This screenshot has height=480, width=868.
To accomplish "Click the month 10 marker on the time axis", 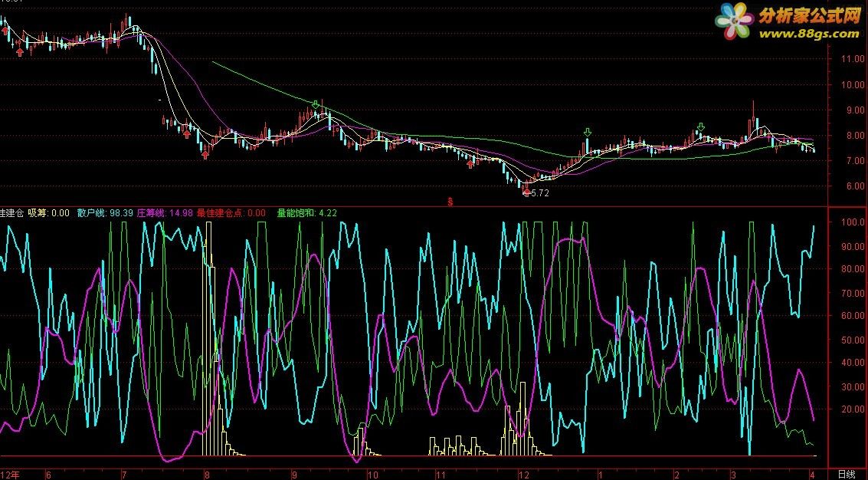I will (373, 475).
